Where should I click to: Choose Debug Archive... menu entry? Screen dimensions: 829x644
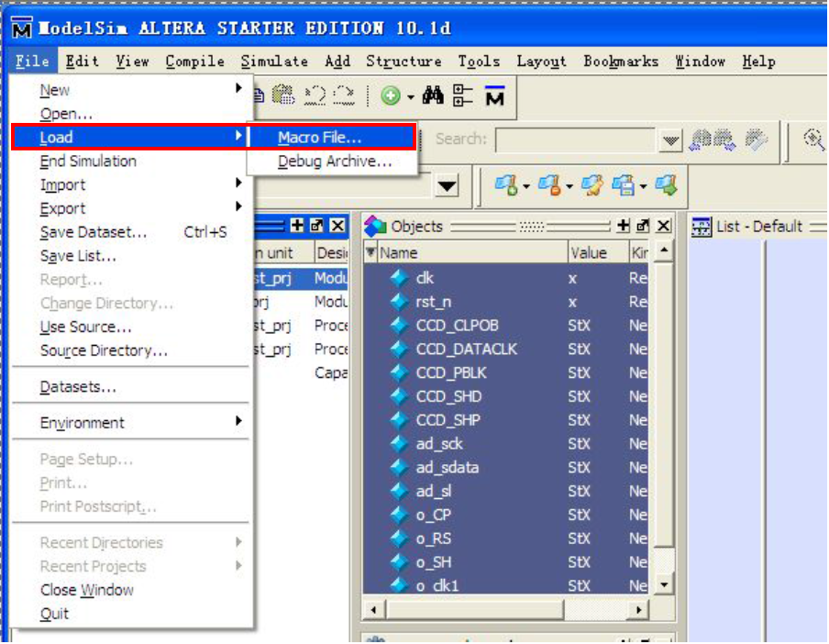335,161
